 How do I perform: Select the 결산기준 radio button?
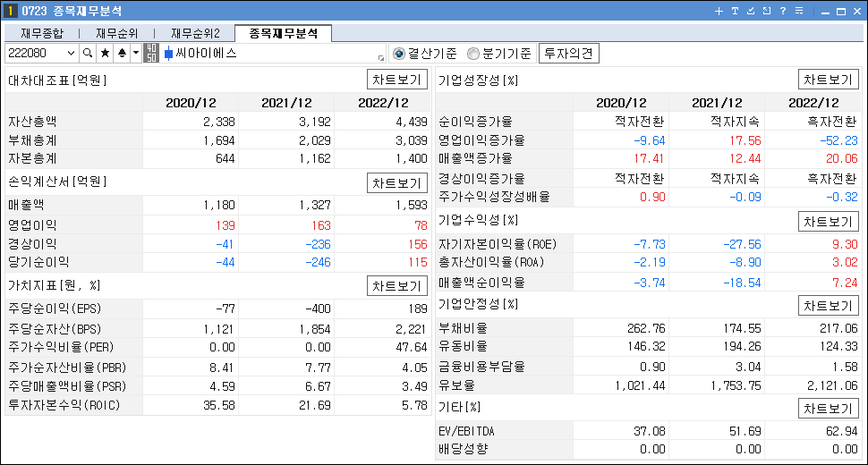398,54
